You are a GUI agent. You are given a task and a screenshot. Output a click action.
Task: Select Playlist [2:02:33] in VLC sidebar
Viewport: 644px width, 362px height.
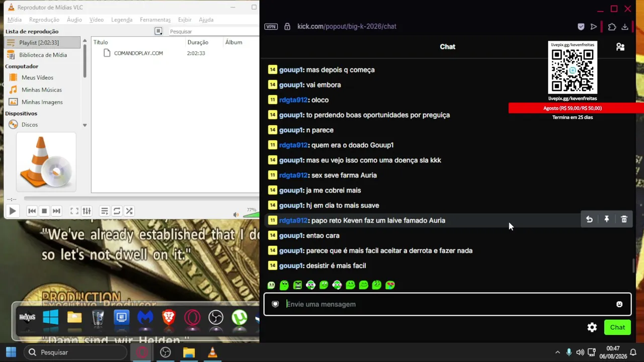[x=42, y=43]
